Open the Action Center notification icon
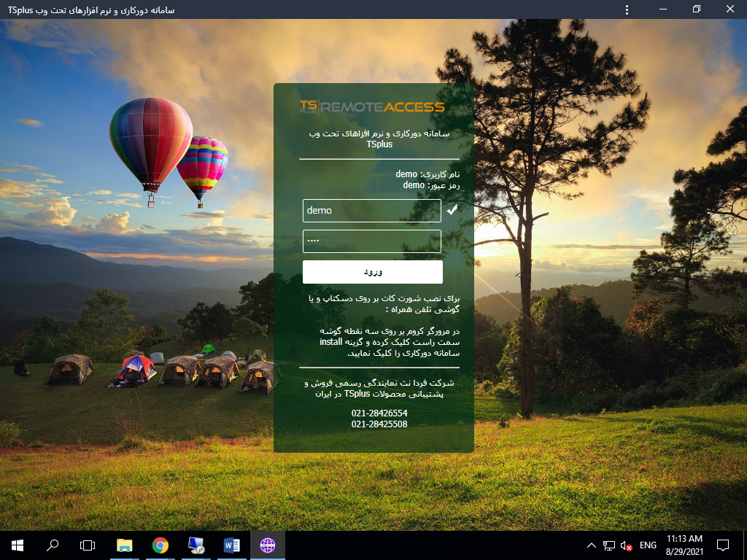Screen dimensions: 747x560 click(722, 545)
